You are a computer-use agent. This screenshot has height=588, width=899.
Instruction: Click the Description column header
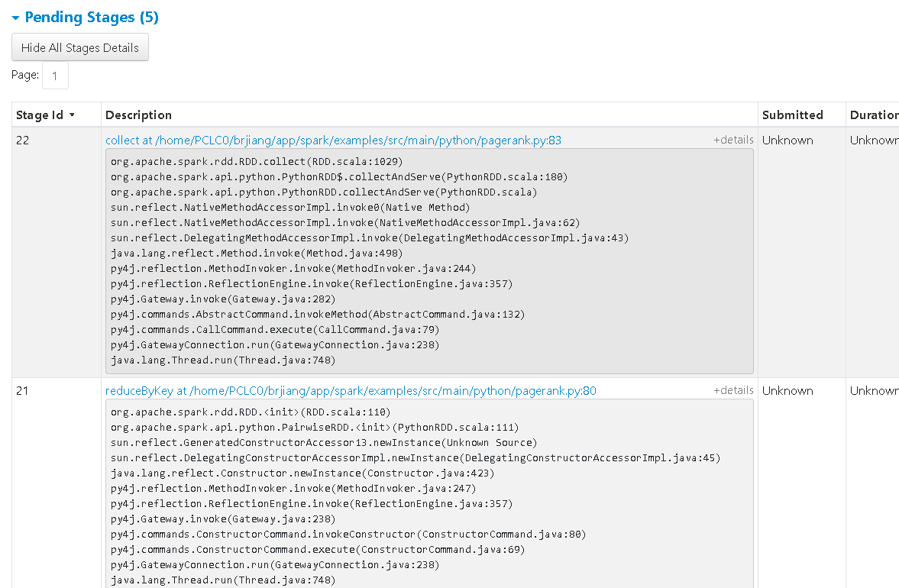click(139, 115)
